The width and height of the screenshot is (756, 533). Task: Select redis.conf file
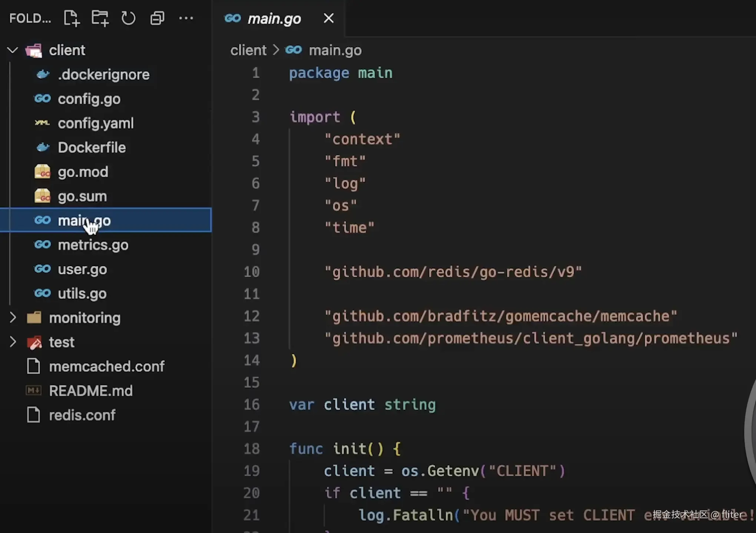pos(82,415)
